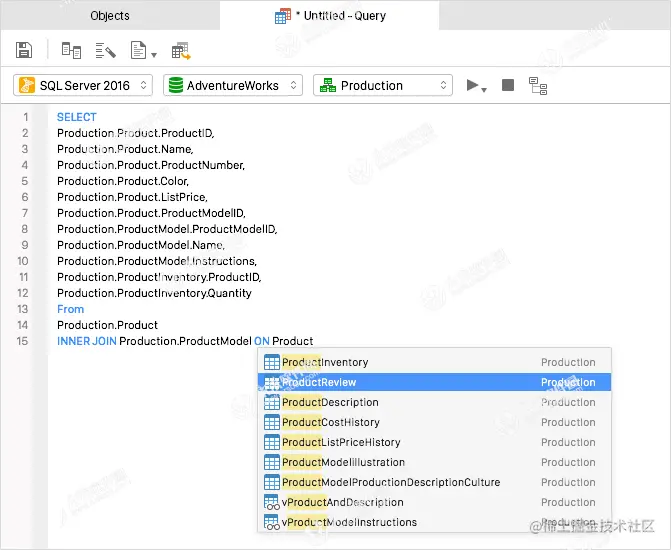Click the ProductCostHistory table icon
Viewport: 671px width, 550px height.
(272, 422)
